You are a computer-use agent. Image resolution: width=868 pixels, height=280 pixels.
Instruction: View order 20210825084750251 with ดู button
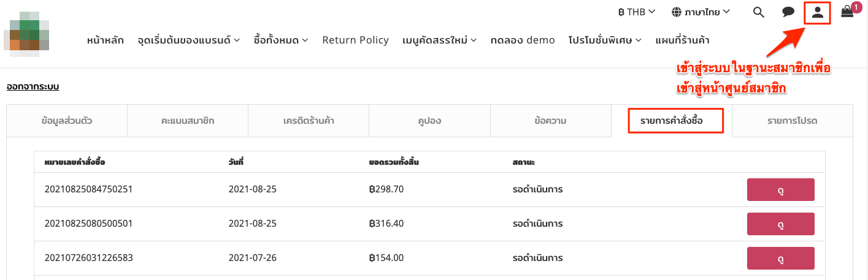(780, 190)
